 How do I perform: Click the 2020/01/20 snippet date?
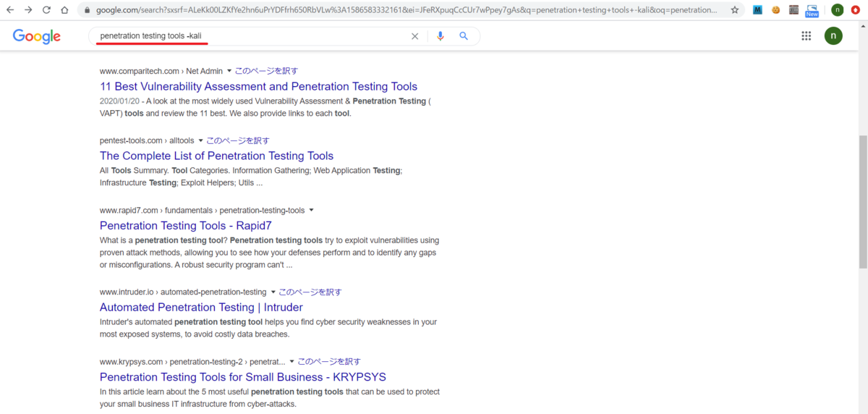(x=119, y=101)
